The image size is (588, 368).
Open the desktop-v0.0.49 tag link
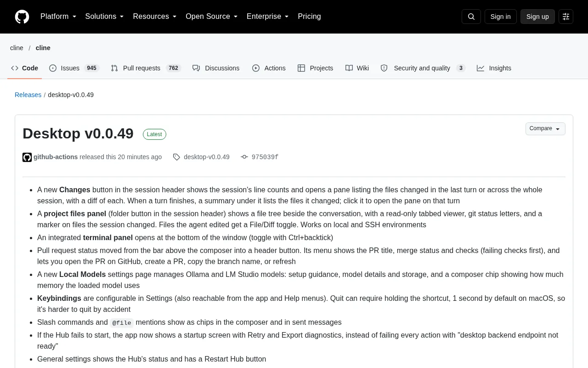click(207, 157)
